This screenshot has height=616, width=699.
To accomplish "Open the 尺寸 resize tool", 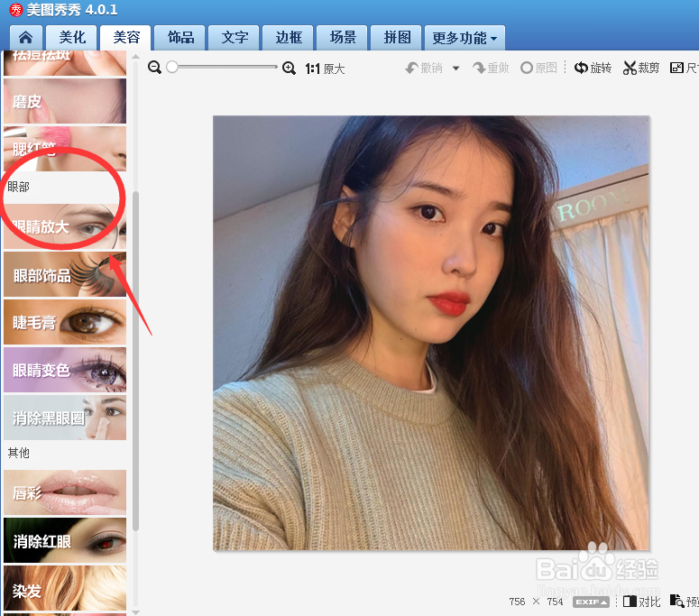I will (x=685, y=68).
